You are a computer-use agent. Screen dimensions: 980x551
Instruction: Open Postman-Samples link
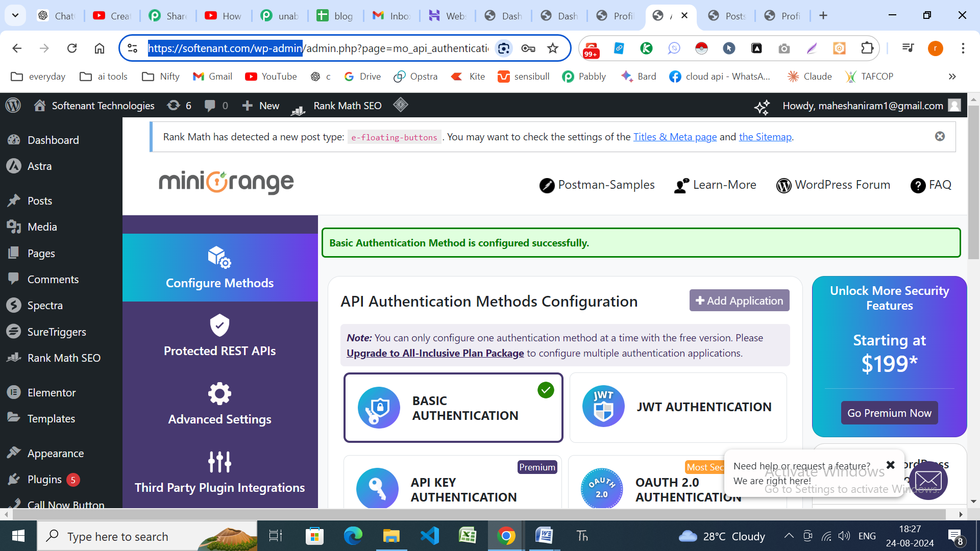pyautogui.click(x=597, y=185)
